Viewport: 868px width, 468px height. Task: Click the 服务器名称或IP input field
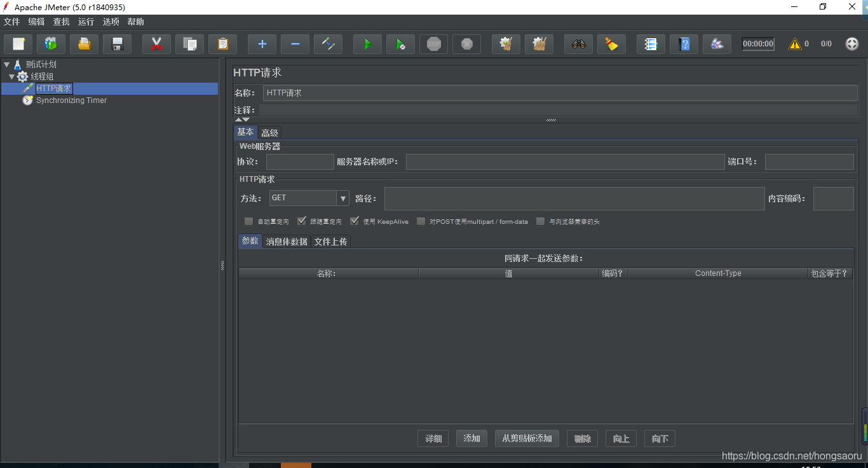click(566, 162)
